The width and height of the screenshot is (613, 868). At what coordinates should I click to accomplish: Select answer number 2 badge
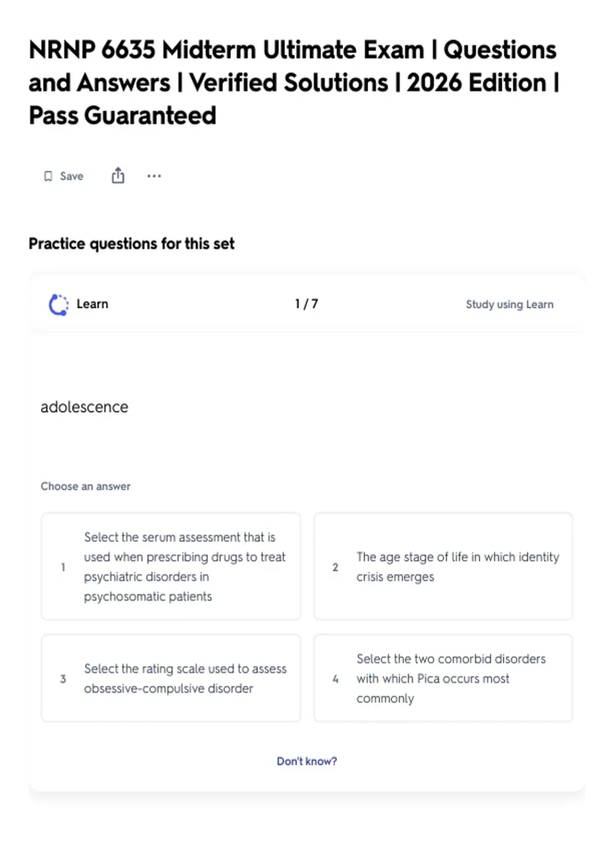(335, 567)
